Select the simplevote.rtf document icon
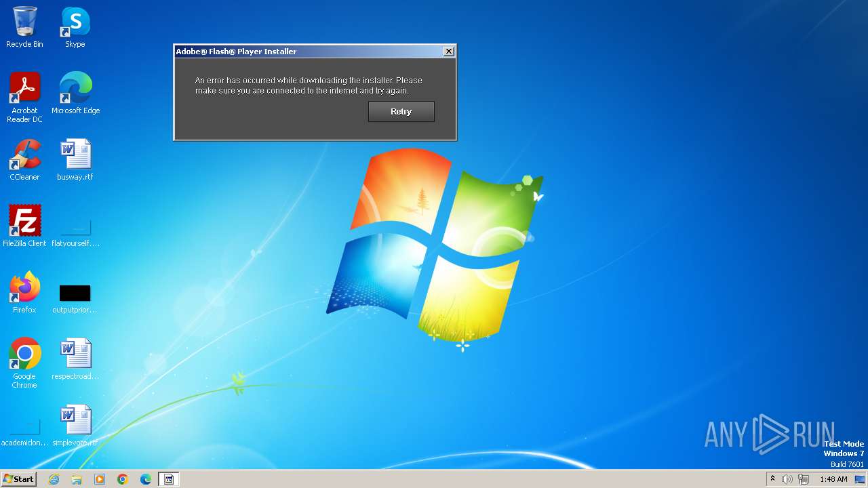Image resolution: width=868 pixels, height=488 pixels. coord(75,426)
